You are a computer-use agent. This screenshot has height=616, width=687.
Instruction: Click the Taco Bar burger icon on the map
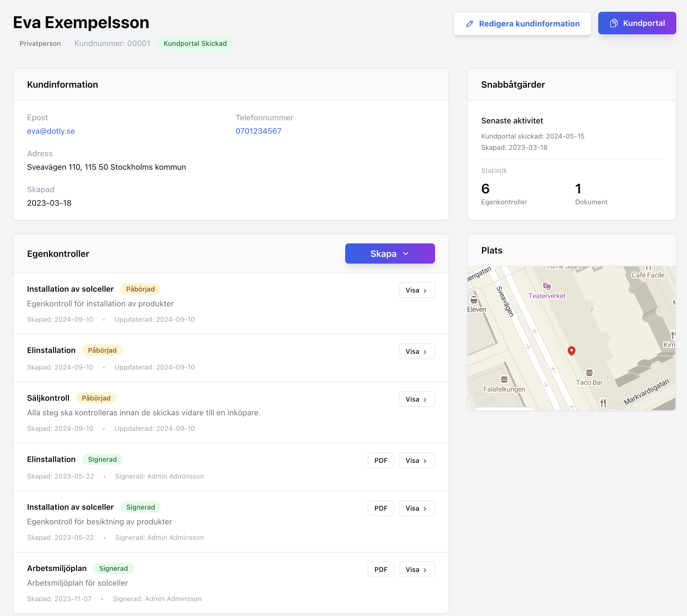(589, 373)
